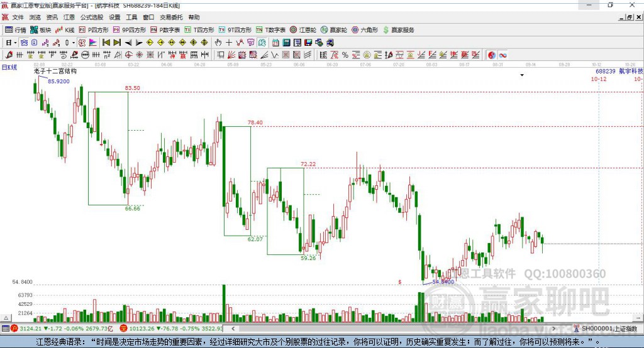The width and height of the screenshot is (644, 348).
Task: Select the red pencil drawing tool
Action: [x=9, y=55]
